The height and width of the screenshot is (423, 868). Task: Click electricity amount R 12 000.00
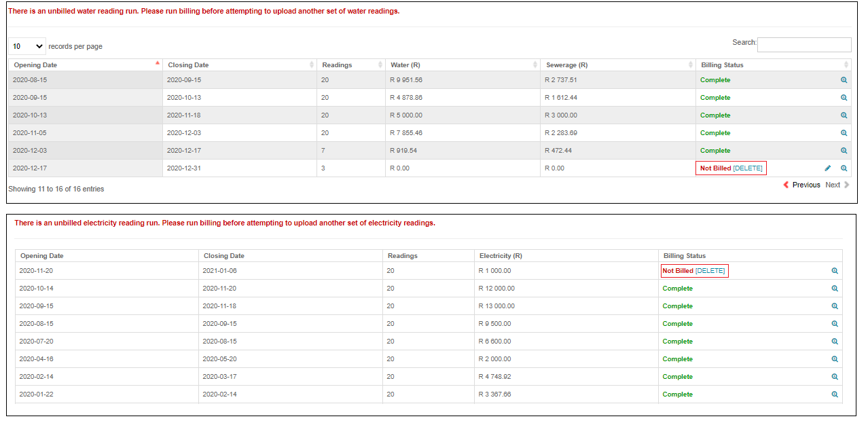click(x=496, y=289)
